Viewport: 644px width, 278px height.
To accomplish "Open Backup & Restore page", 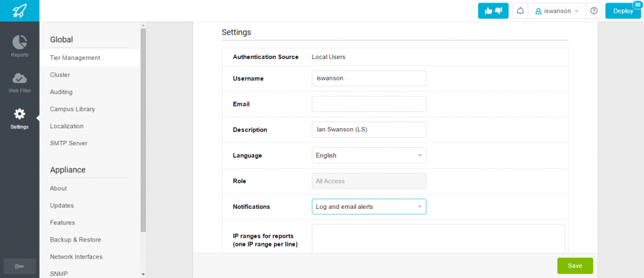I will [75, 240].
